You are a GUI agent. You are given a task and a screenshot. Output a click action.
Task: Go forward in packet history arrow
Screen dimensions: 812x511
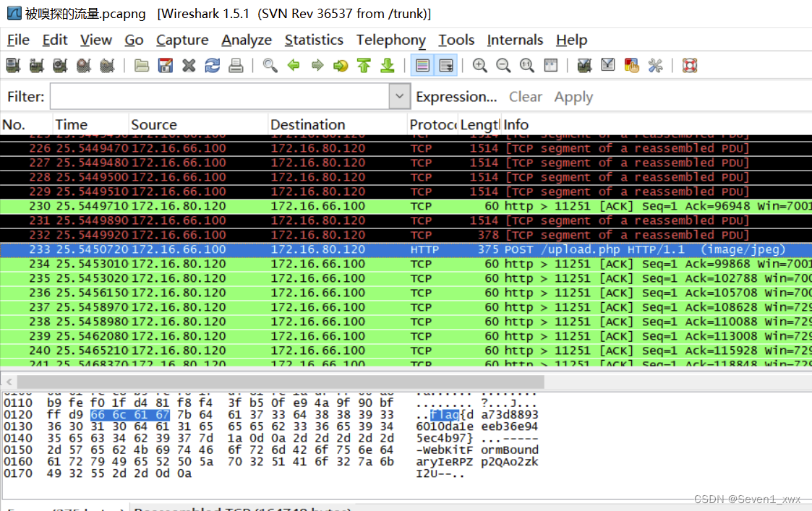(317, 65)
